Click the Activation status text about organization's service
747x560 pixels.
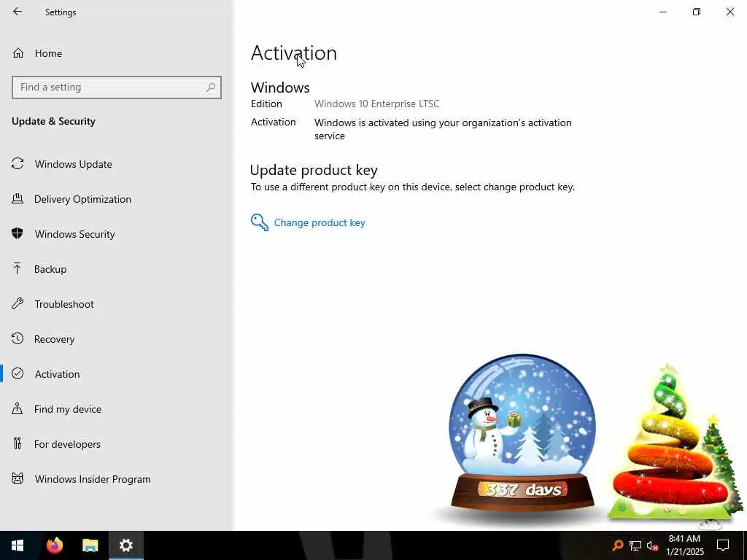pyautogui.click(x=443, y=129)
